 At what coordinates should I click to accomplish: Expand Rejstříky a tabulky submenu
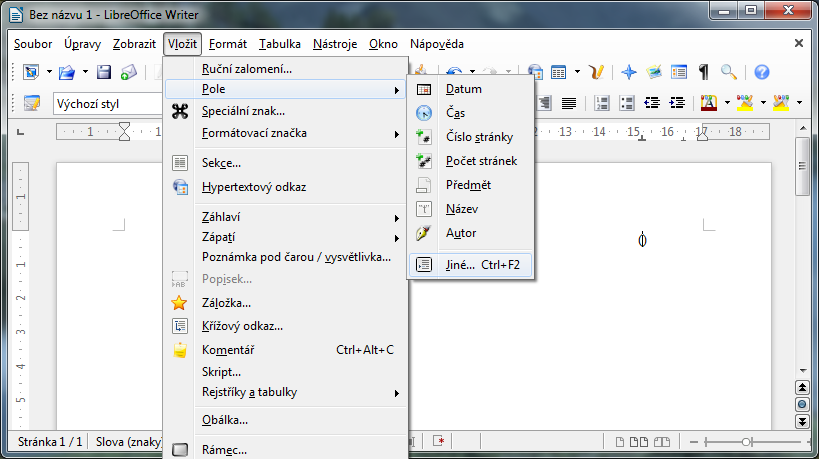286,392
